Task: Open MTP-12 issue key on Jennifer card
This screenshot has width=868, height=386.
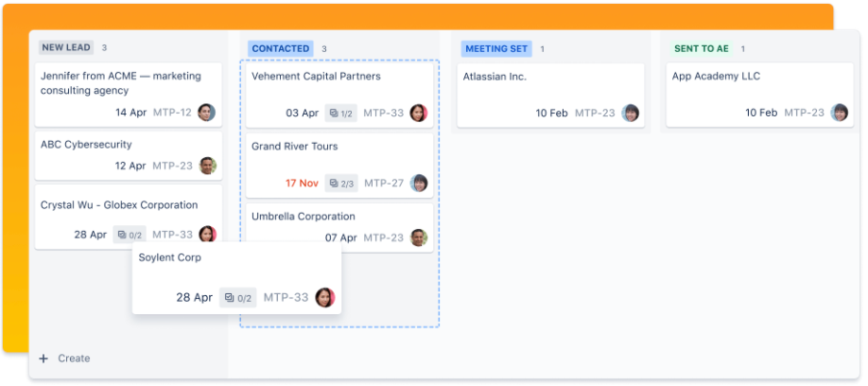Action: pyautogui.click(x=172, y=113)
